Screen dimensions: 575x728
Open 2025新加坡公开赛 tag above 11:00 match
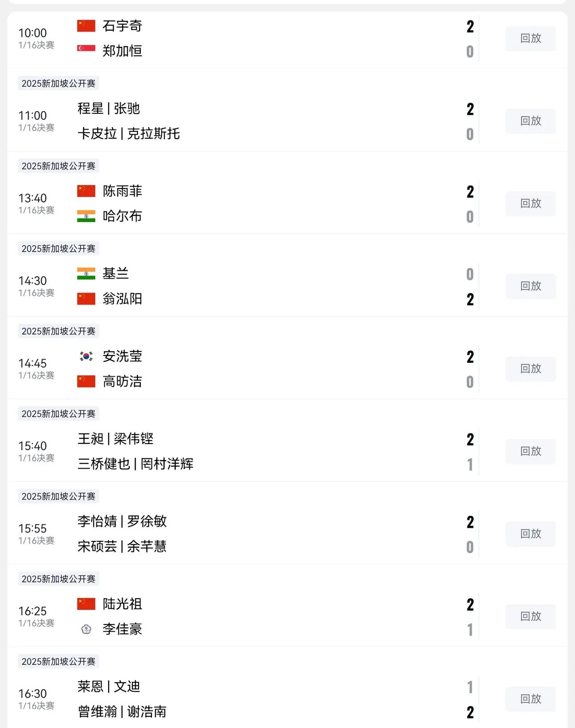(58, 83)
